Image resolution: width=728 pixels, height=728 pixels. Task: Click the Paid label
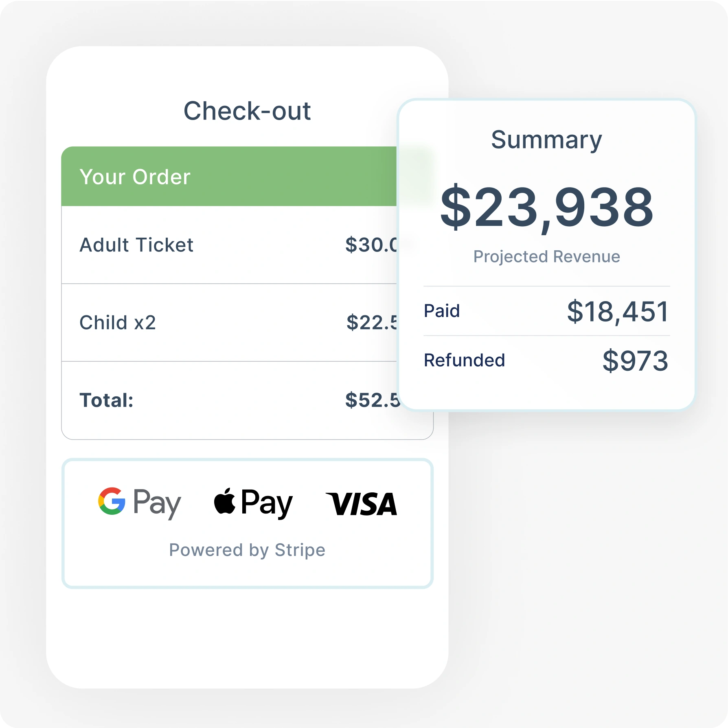442,311
